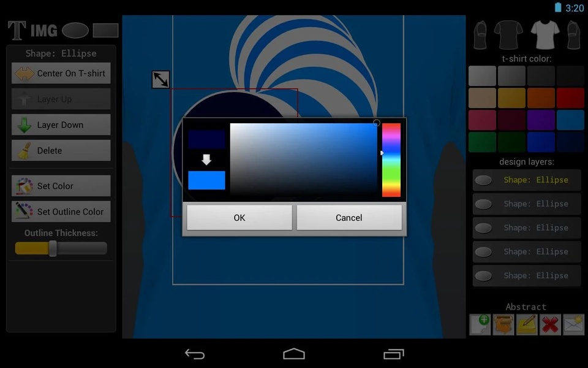Switch to the dark back t-shirt view
Viewport: 588px width, 368px height.
coord(508,34)
